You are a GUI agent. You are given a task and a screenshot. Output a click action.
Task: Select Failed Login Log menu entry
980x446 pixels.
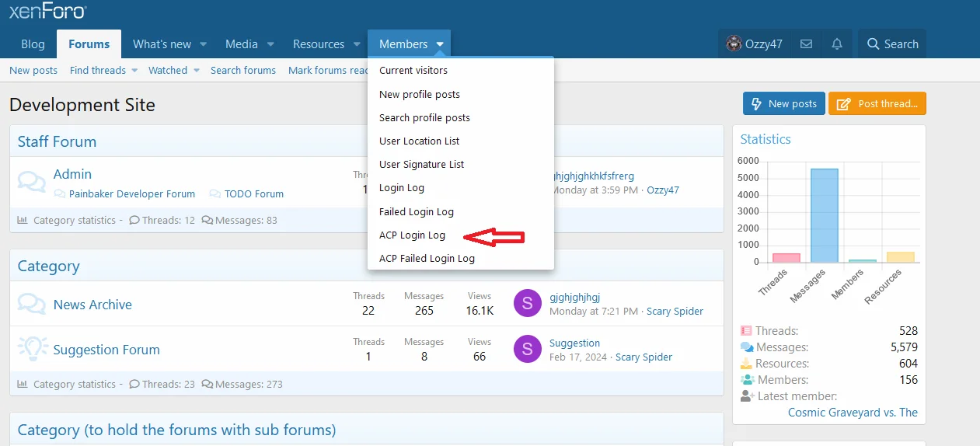416,212
